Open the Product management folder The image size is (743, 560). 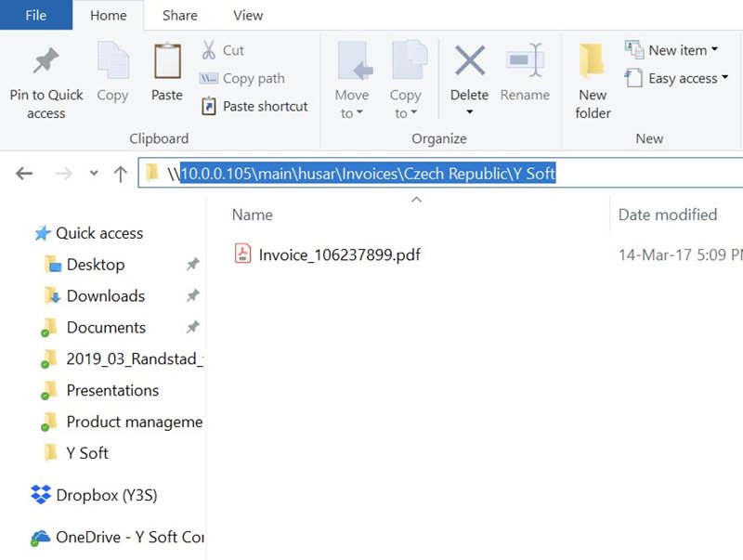click(135, 422)
